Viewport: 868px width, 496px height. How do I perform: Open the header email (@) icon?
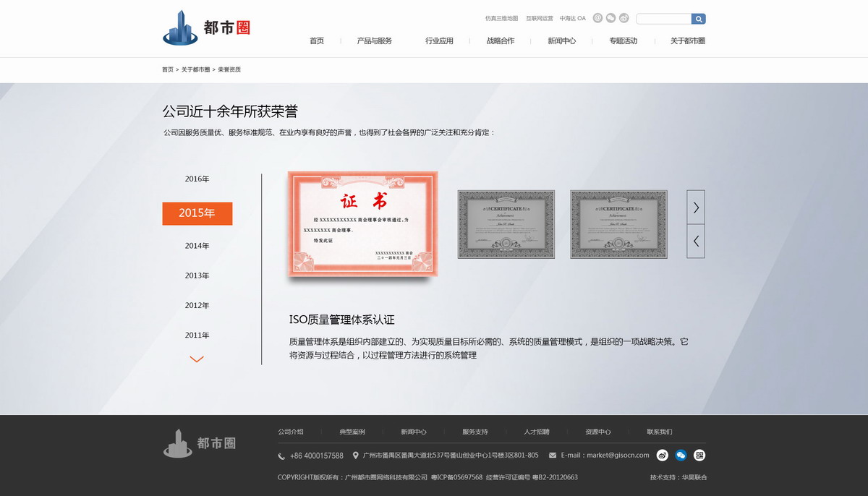coord(597,18)
